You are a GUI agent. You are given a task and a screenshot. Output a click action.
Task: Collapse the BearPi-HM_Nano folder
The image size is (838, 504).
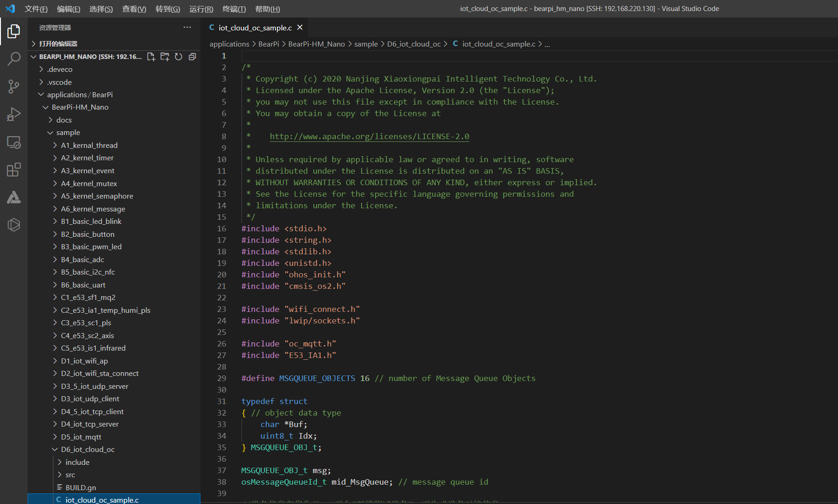pos(114,107)
